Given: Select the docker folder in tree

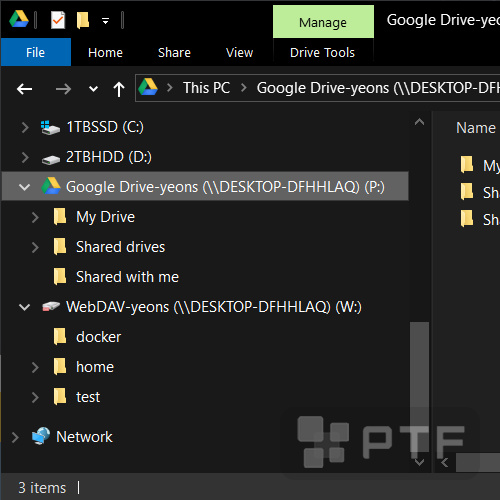Looking at the screenshot, I should [99, 337].
